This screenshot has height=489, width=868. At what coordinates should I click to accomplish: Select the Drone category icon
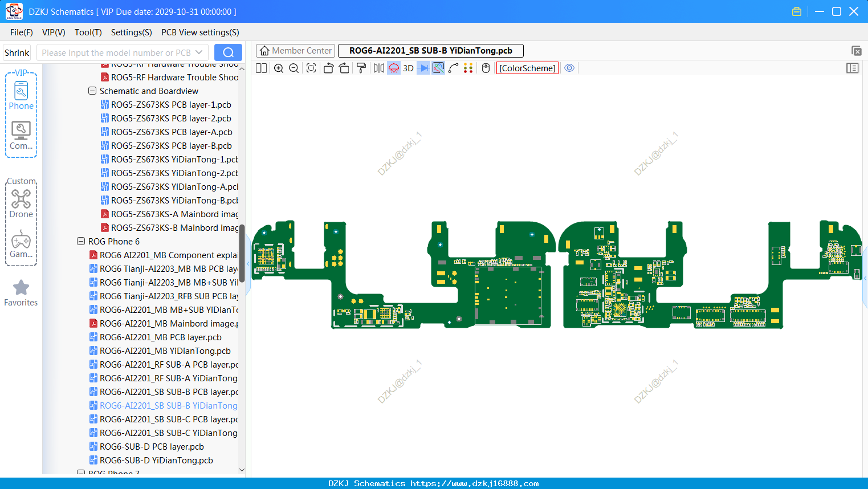coord(21,203)
